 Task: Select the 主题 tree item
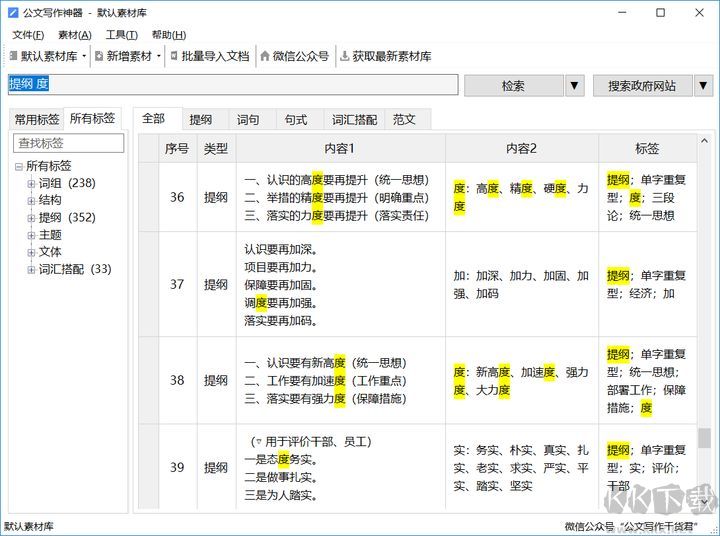coord(50,235)
